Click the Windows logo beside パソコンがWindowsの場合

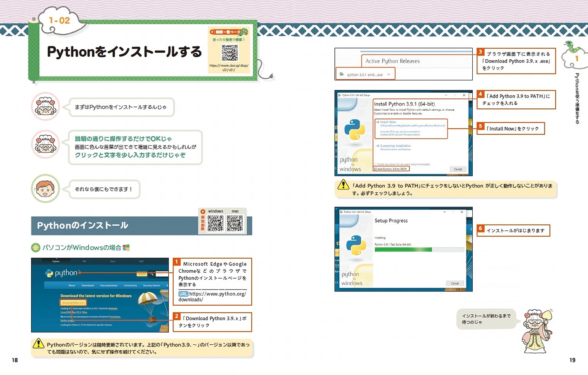126,247
